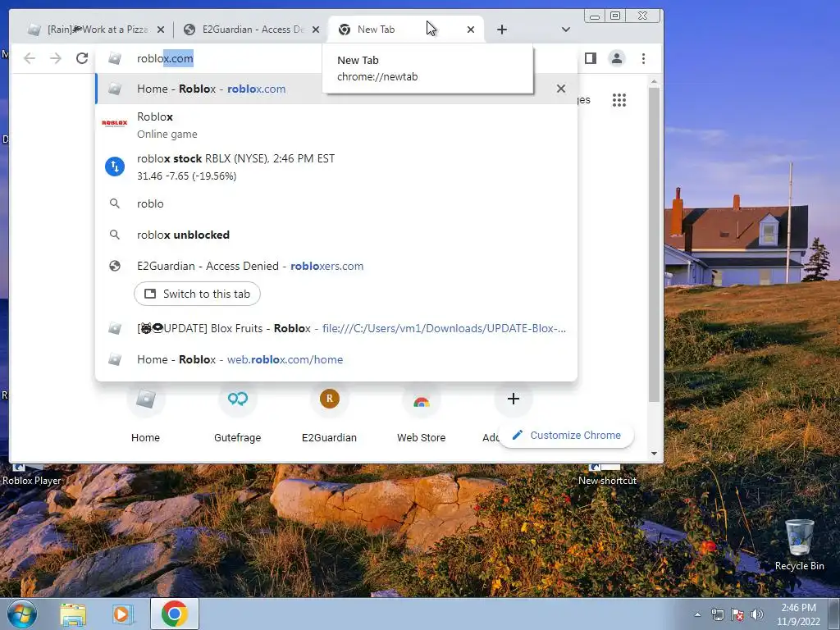Image resolution: width=840 pixels, height=630 pixels.
Task: Click Customize Chrome button
Action: pos(566,435)
